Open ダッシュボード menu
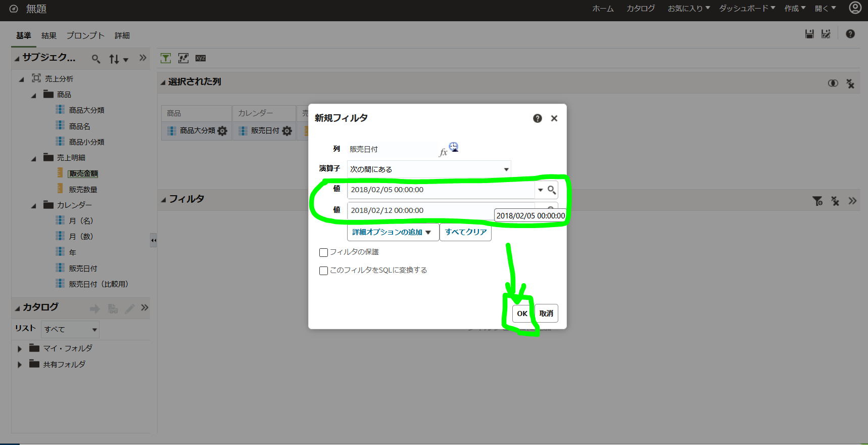 [x=747, y=9]
